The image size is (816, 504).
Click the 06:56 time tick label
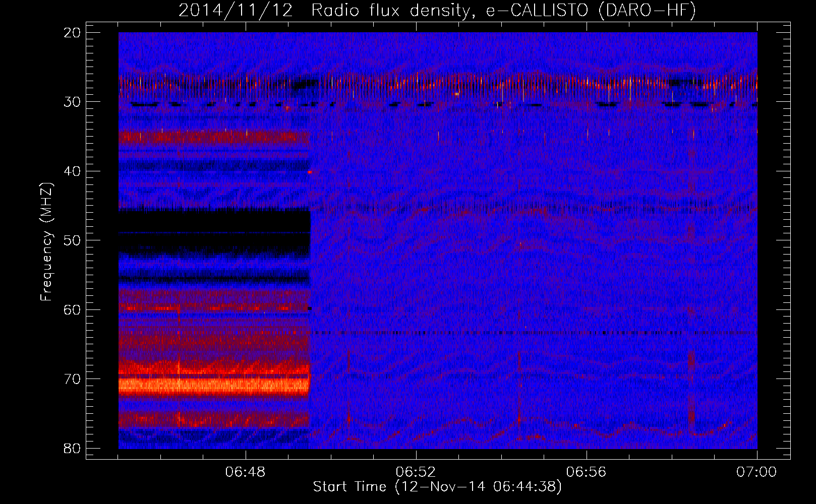[x=587, y=472]
